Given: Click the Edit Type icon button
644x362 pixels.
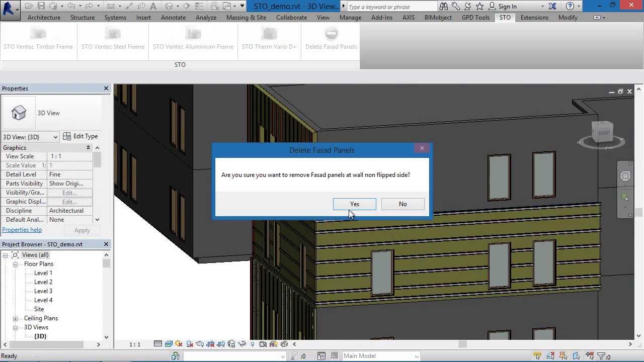Looking at the screenshot, I should coord(80,136).
